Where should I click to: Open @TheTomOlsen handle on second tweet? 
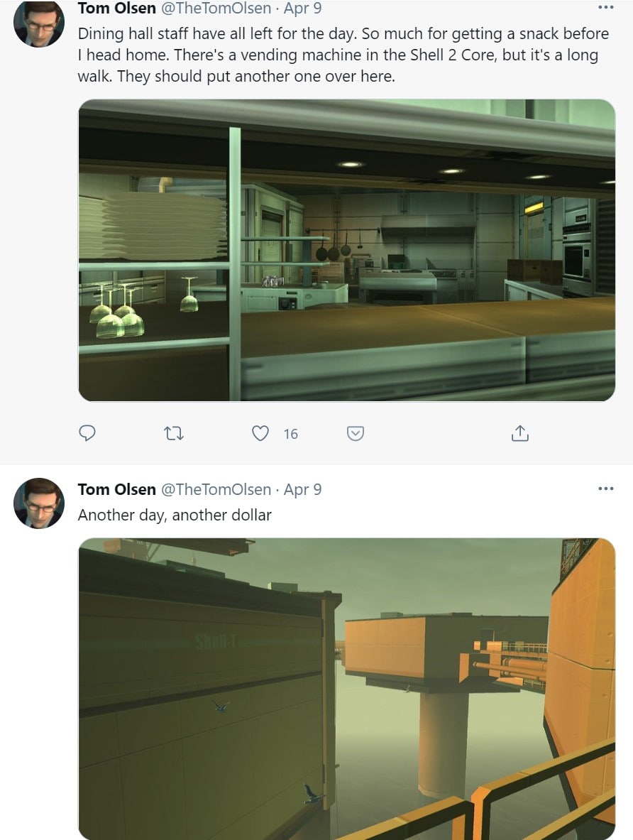point(216,489)
